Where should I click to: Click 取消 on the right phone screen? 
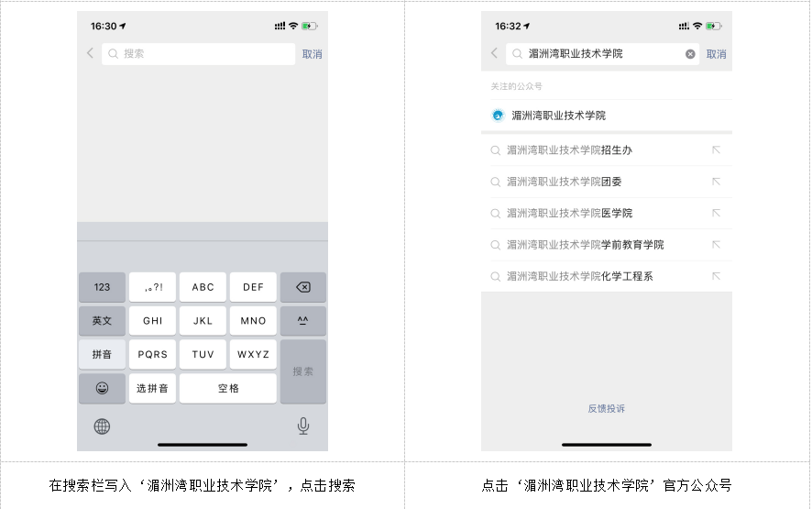[716, 54]
